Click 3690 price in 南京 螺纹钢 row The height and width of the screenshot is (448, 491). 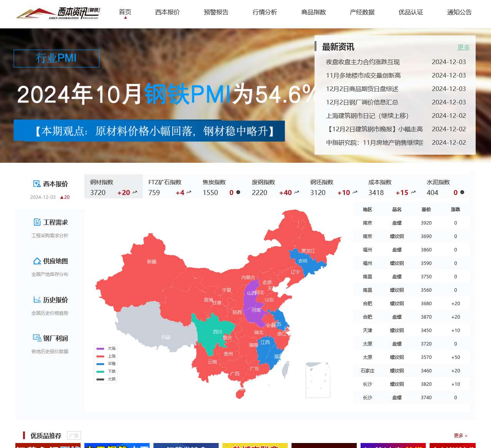point(426,236)
